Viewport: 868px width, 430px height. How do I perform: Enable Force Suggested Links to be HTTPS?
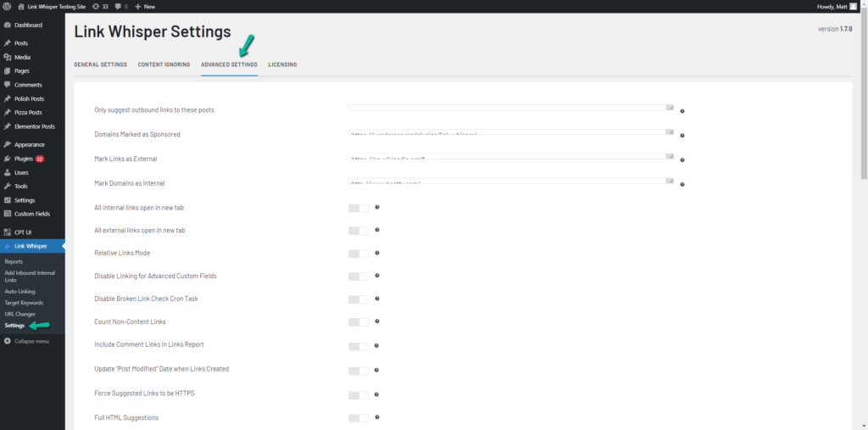[x=359, y=395]
